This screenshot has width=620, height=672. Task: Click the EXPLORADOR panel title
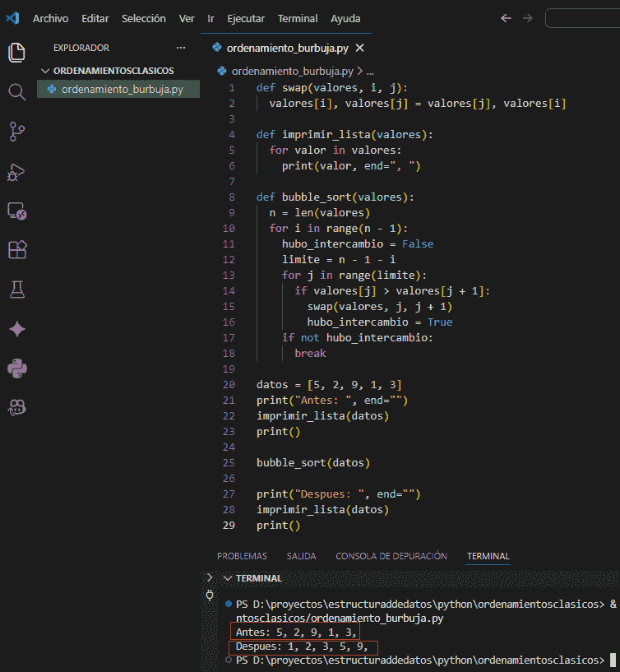81,48
